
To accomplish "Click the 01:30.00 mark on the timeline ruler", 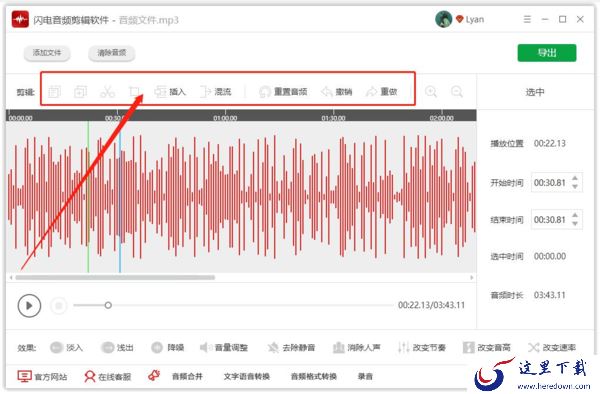I will [333, 118].
